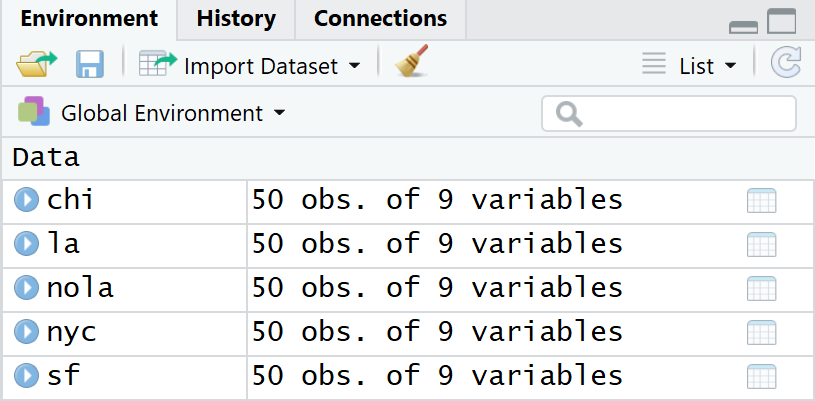Clear environment objects with the broom icon
The image size is (815, 401).
[x=408, y=65]
